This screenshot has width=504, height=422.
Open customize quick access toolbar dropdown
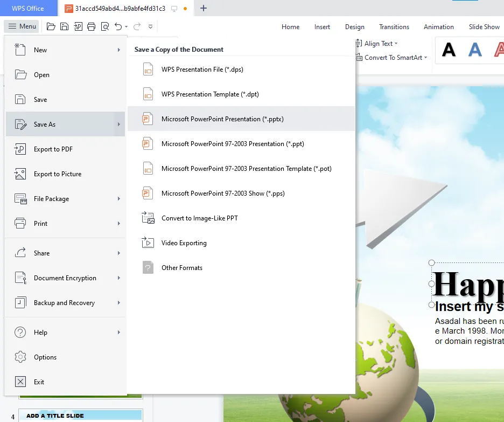150,26
